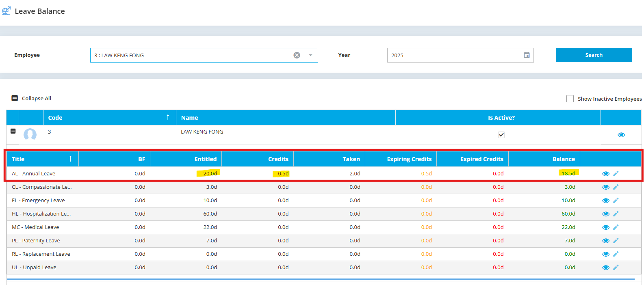Viewport: 644px width, 285px height.
Task: Click Annual Leave balance 18.5d
Action: pyautogui.click(x=568, y=173)
